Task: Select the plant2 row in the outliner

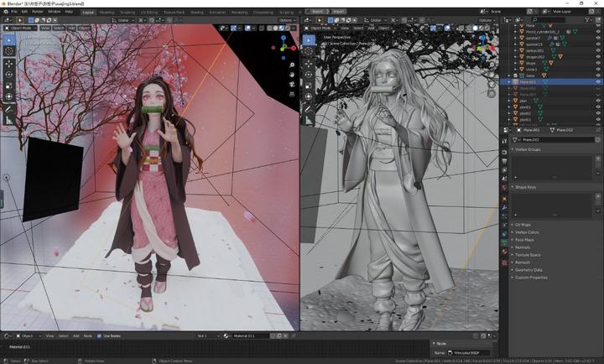Action: [551, 113]
